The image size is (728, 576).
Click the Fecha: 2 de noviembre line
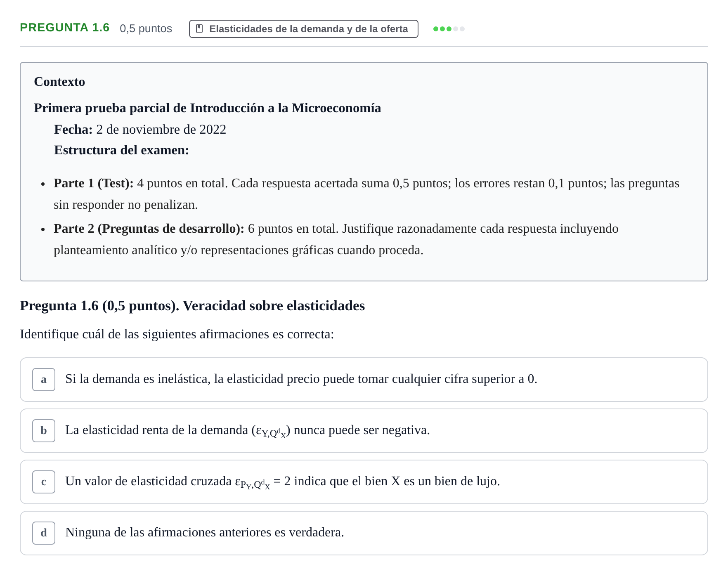click(x=140, y=130)
